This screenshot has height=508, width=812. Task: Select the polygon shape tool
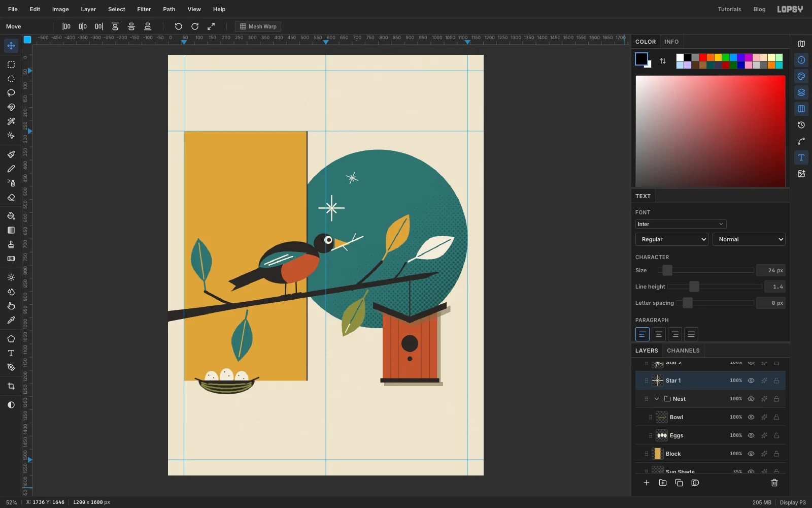[11, 339]
